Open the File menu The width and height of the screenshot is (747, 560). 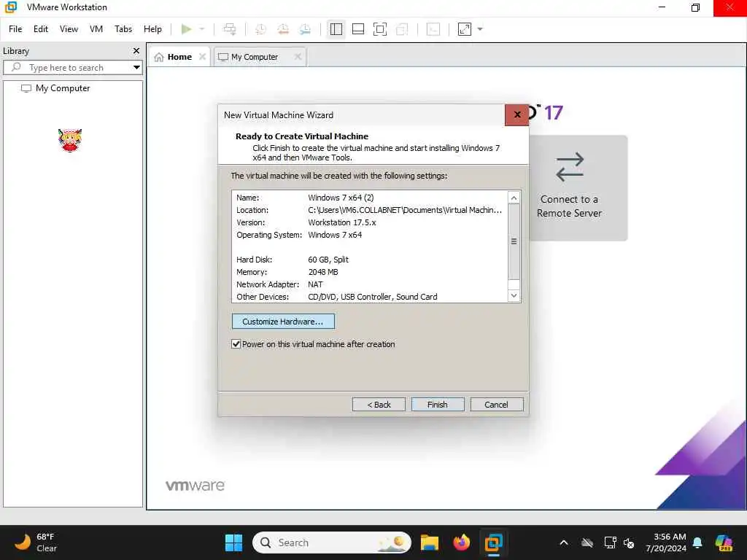15,29
